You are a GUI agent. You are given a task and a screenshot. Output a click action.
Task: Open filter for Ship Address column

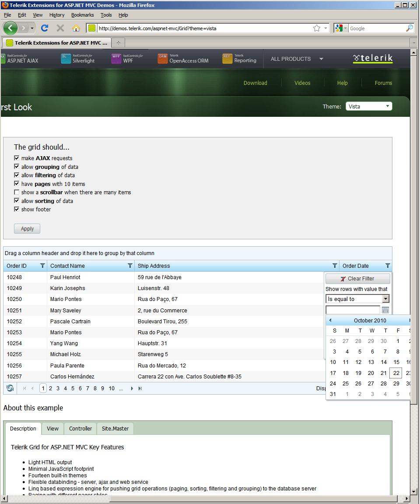335,266
